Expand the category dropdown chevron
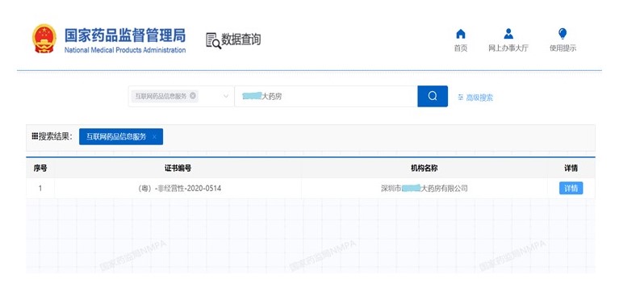Image resolution: width=644 pixels, height=296 pixels. [x=226, y=97]
